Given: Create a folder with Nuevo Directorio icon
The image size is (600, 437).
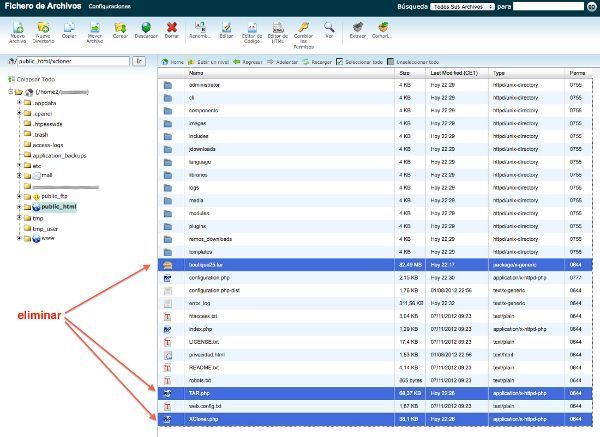Looking at the screenshot, I should coord(43,28).
